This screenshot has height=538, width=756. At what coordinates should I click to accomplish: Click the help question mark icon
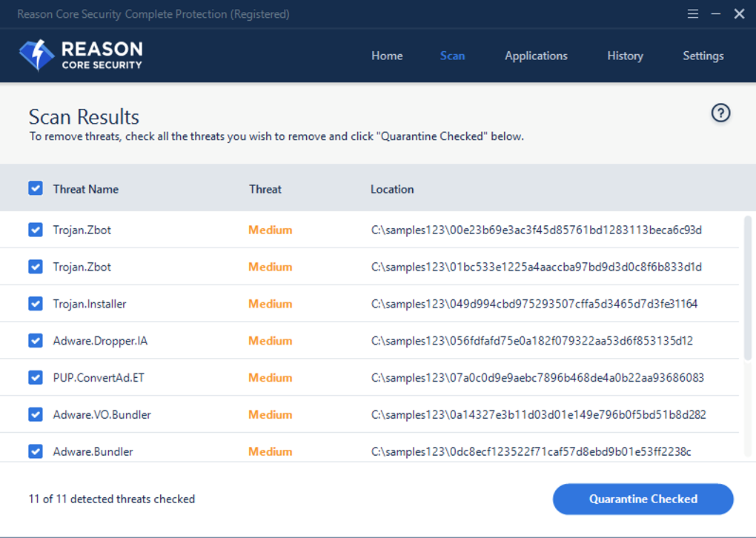[x=721, y=113]
